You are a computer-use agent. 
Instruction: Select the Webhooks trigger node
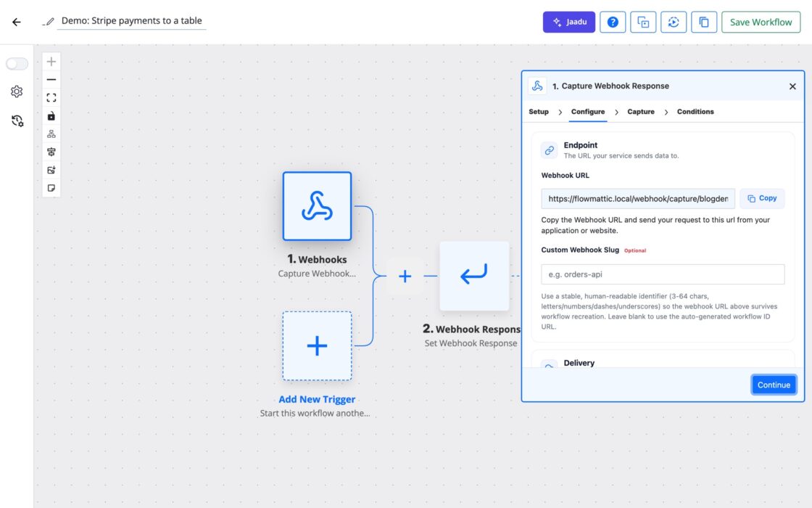317,206
